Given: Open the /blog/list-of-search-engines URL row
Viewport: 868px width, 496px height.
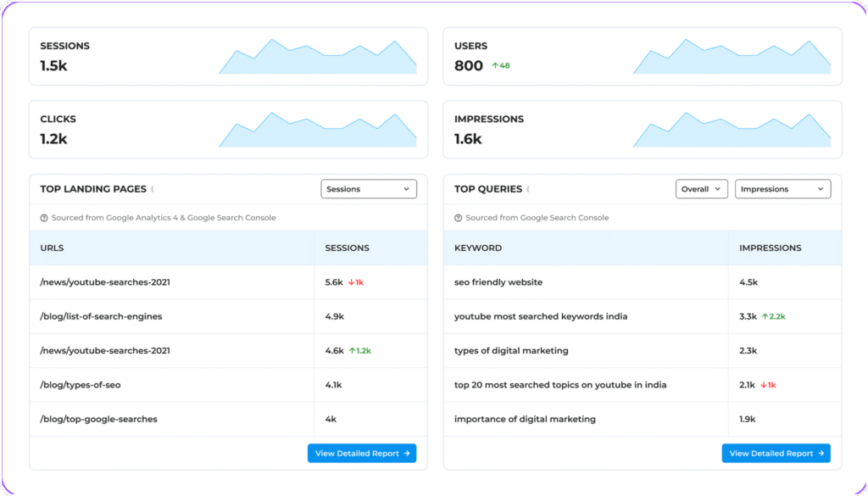Looking at the screenshot, I should pos(101,316).
